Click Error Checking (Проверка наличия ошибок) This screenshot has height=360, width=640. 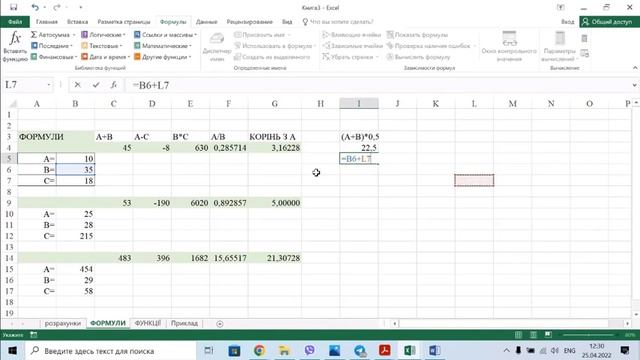(431, 46)
